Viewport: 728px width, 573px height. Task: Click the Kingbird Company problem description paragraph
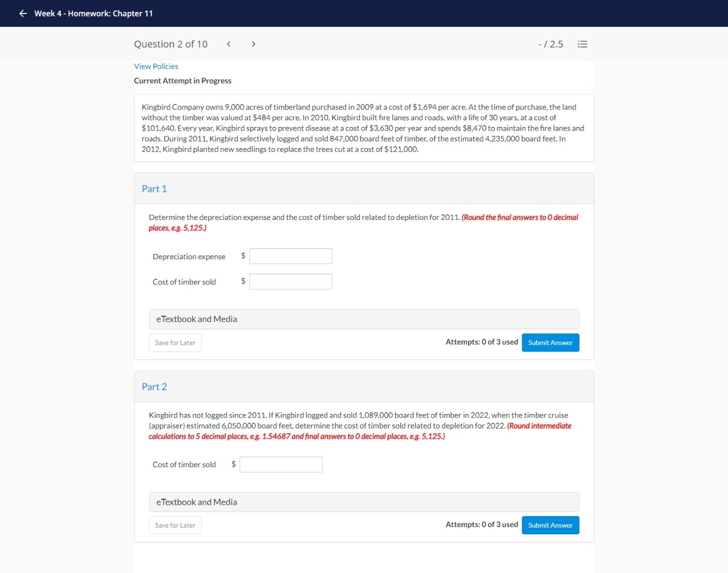(x=364, y=128)
